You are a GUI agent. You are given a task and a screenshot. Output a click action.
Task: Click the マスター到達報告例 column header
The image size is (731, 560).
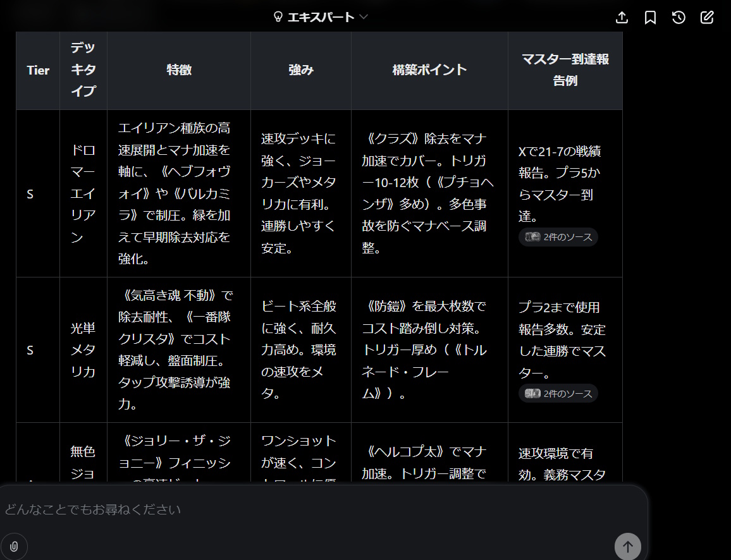(565, 70)
